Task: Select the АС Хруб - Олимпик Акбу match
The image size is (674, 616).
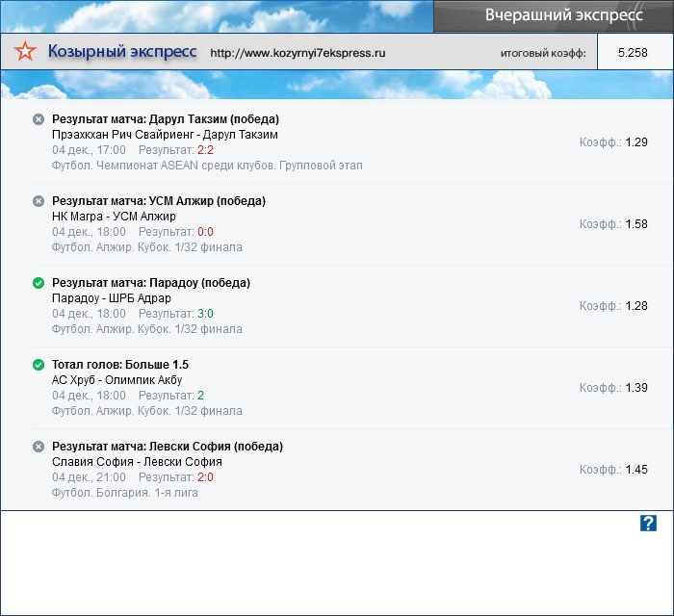Action: [x=117, y=380]
